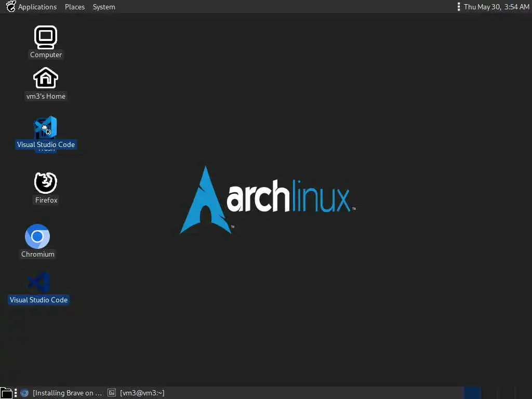Viewport: 532px width, 399px height.
Task: Switch to the Installing Brave taskbar window
Action: (x=61, y=393)
